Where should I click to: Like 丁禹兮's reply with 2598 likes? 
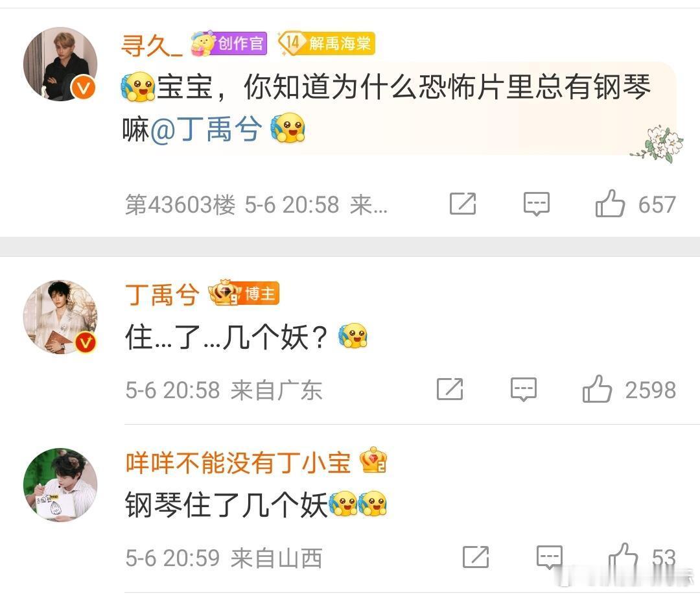click(x=597, y=389)
